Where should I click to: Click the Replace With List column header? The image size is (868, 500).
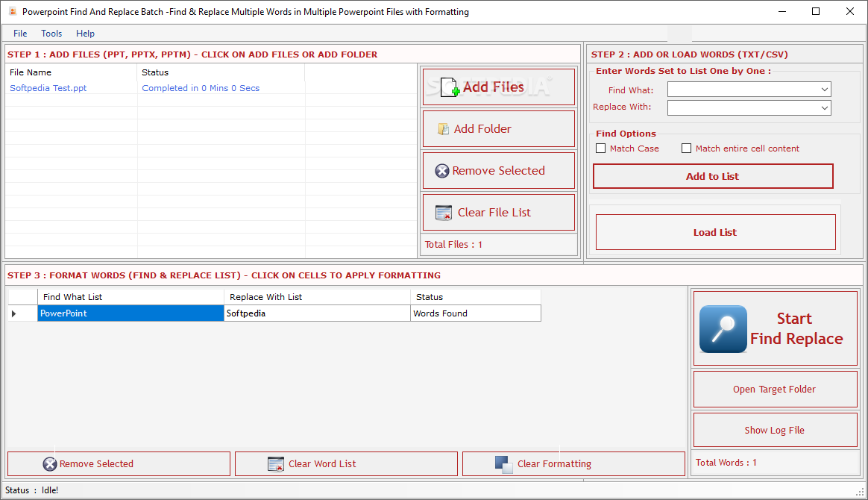pyautogui.click(x=317, y=297)
